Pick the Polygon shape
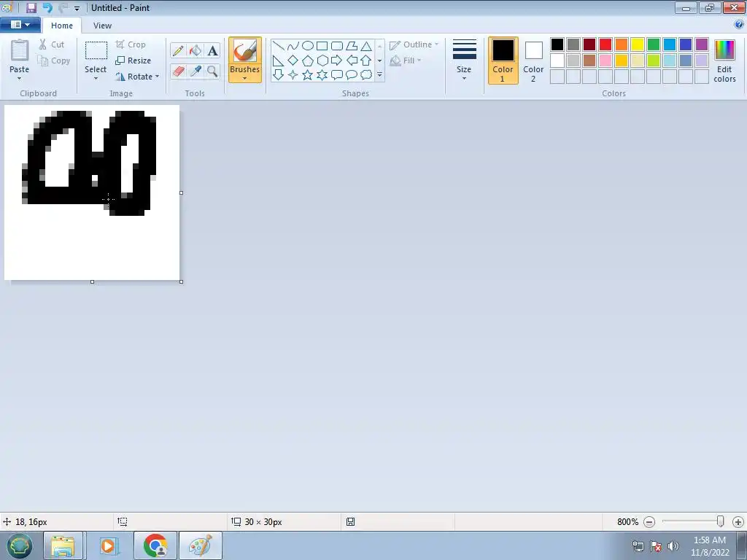 tap(352, 46)
